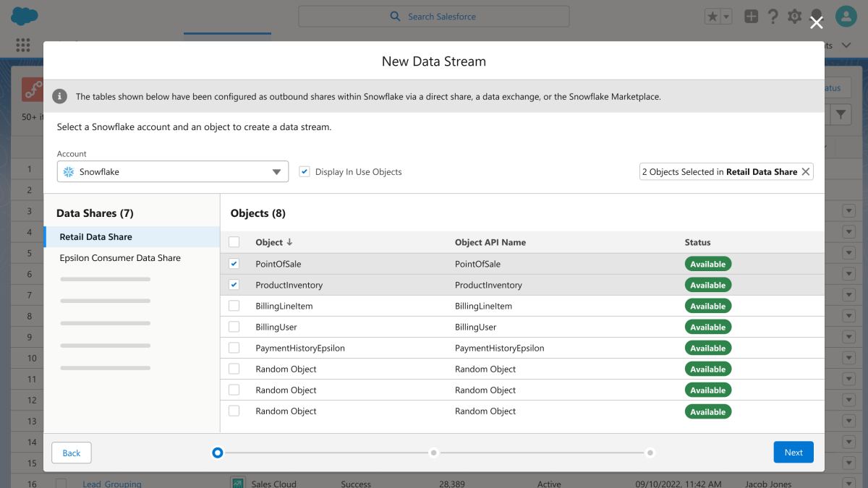
Task: Open the Help question mark icon
Action: tap(773, 17)
